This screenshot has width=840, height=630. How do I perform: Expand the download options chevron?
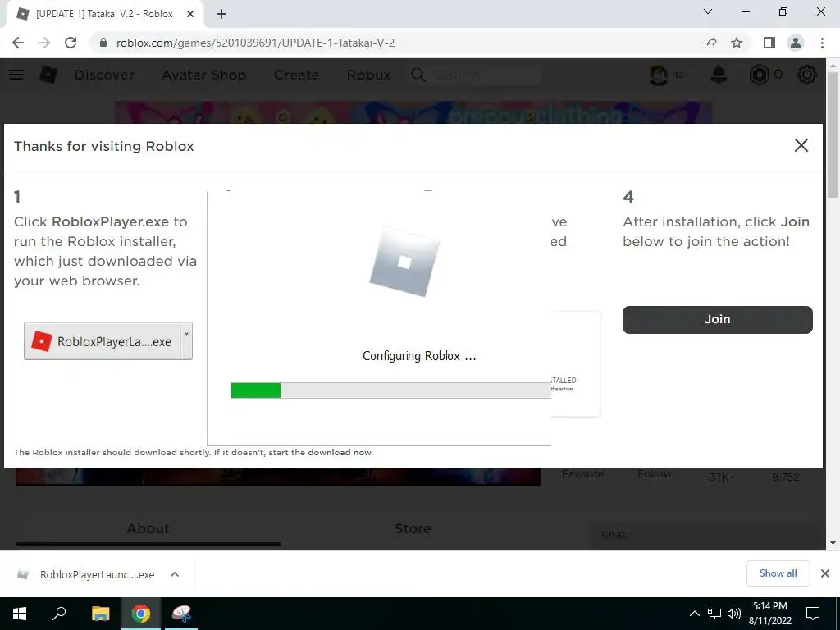(175, 574)
